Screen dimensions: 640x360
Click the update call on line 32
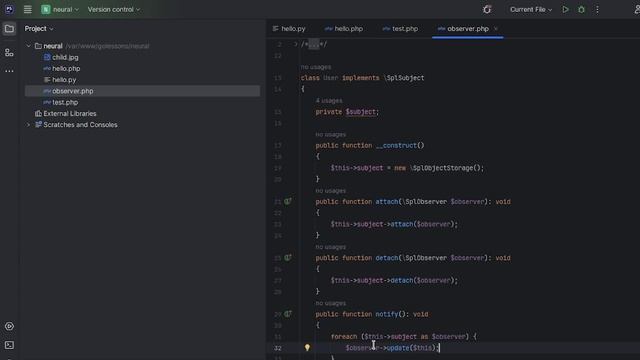tap(398, 348)
